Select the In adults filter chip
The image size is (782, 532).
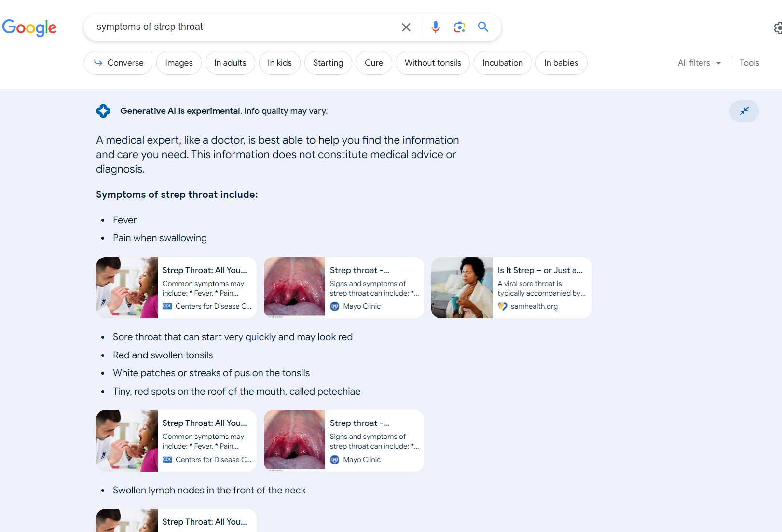(230, 63)
